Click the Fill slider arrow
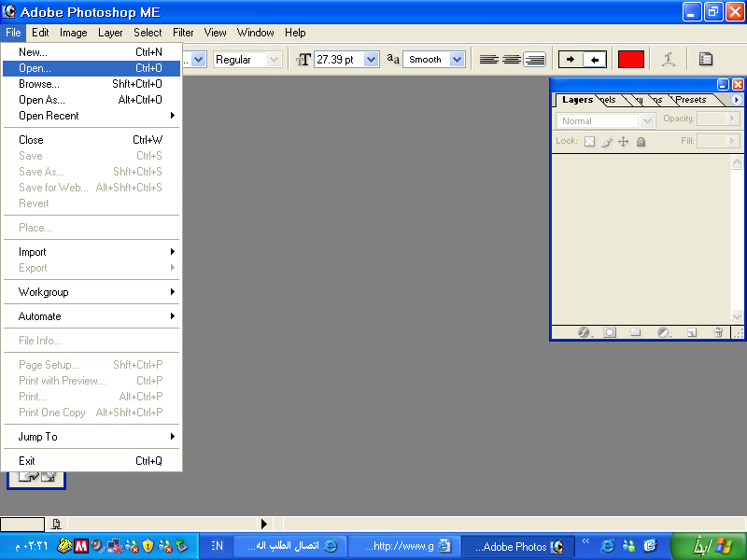The height and width of the screenshot is (560, 747). (x=732, y=141)
